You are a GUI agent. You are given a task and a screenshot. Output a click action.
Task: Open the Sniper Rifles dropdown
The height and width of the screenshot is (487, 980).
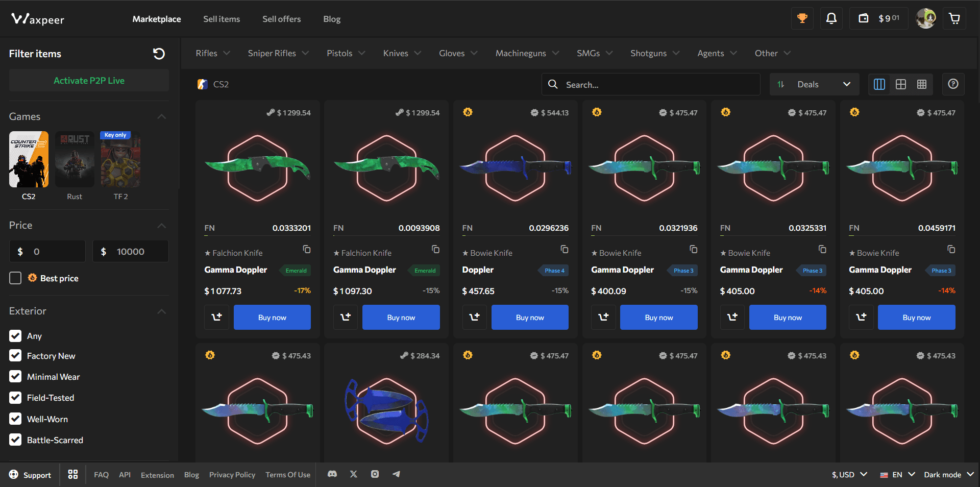click(278, 53)
